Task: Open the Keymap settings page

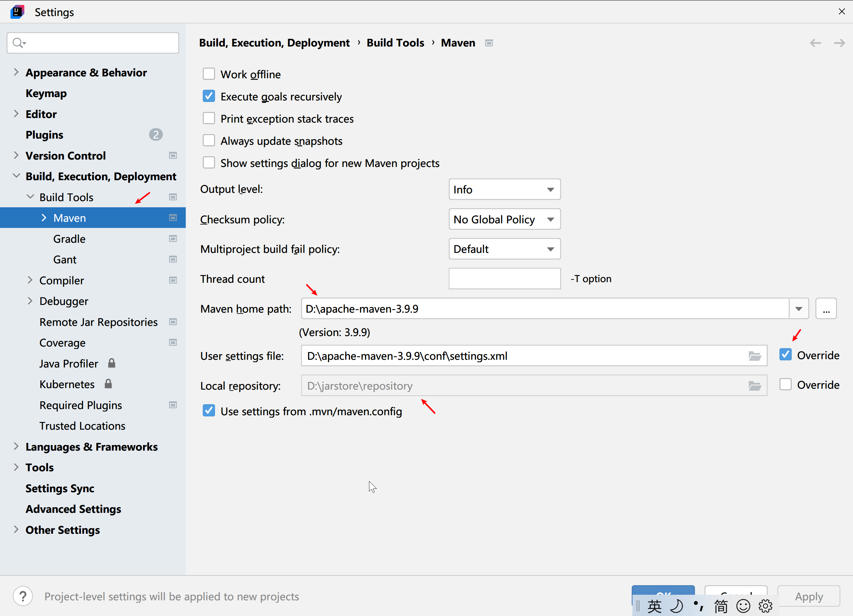Action: 46,93
